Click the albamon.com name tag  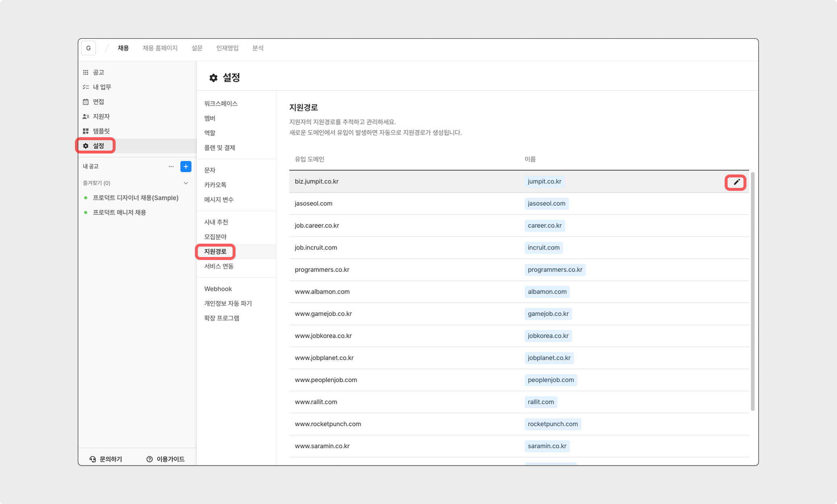(x=547, y=292)
